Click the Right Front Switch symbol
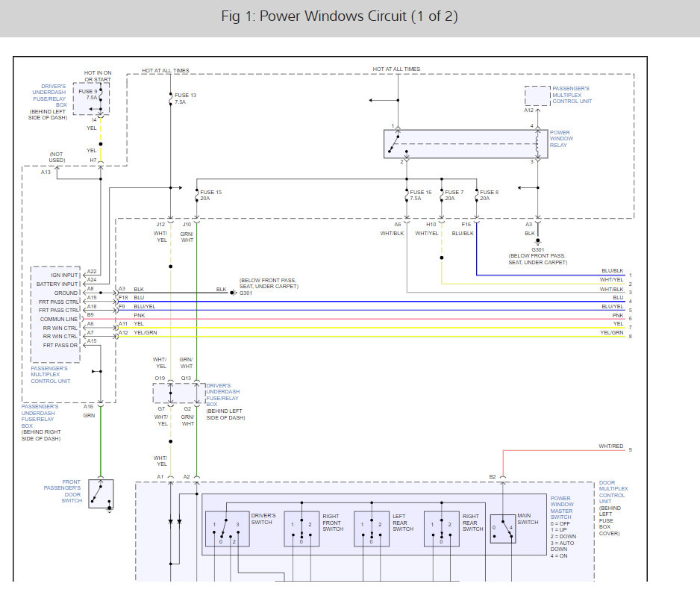 pos(301,528)
